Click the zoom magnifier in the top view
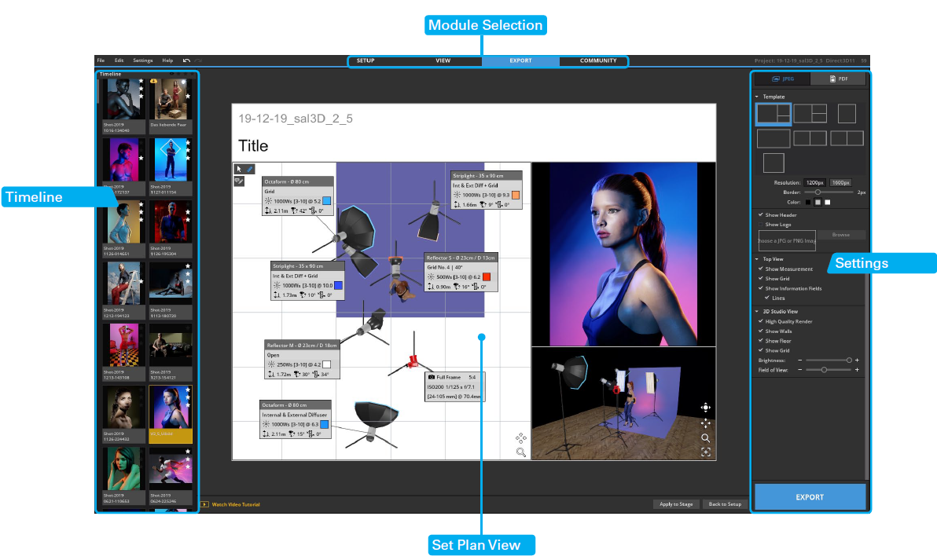Viewport: 937px width, 560px height. pos(520,452)
